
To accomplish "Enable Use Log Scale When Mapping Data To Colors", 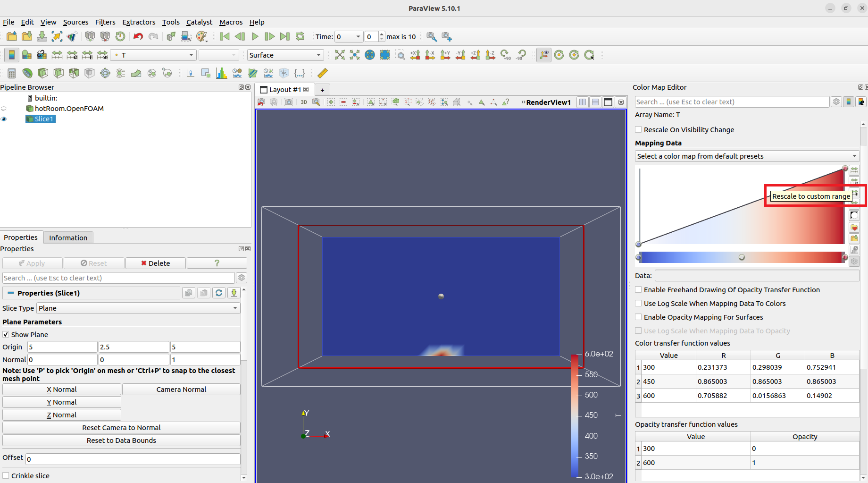I will coord(638,304).
